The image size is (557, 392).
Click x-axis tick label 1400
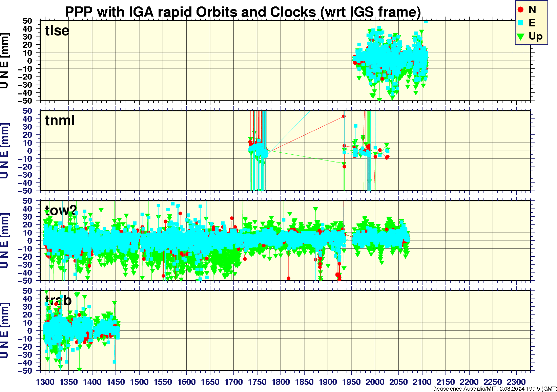92,382
